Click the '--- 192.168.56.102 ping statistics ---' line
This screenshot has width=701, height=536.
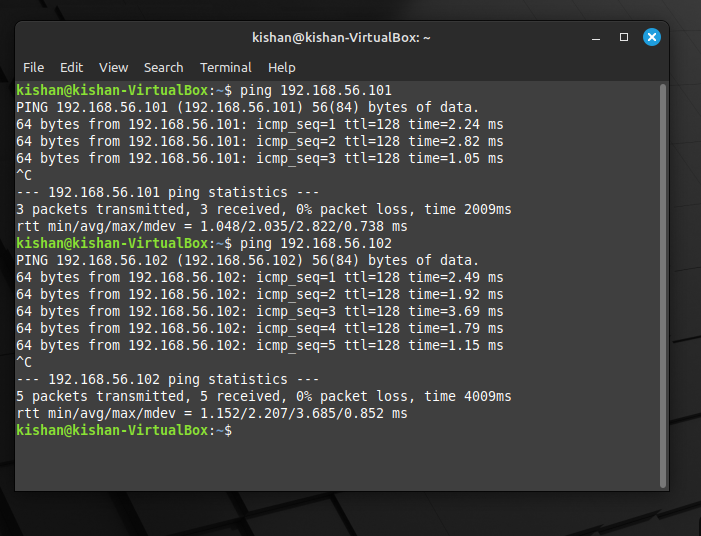pyautogui.click(x=168, y=379)
